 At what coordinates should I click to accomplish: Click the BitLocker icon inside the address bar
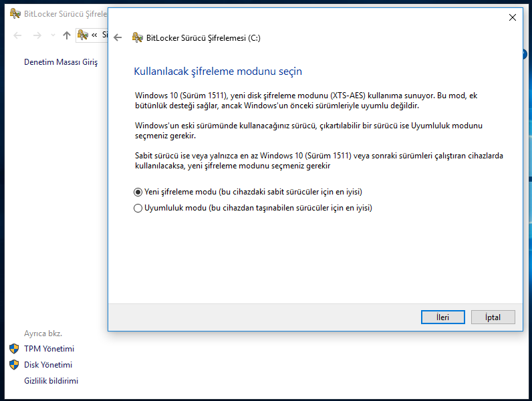[83, 35]
